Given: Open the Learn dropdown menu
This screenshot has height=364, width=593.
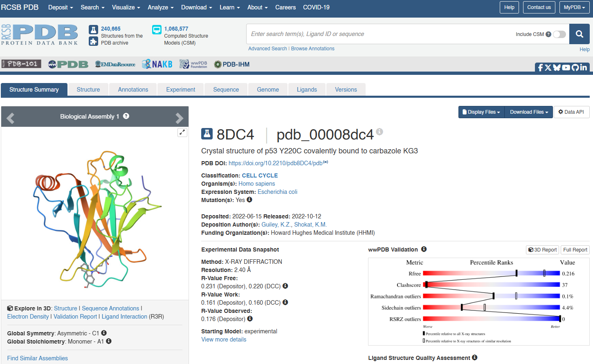Looking at the screenshot, I should [x=230, y=7].
